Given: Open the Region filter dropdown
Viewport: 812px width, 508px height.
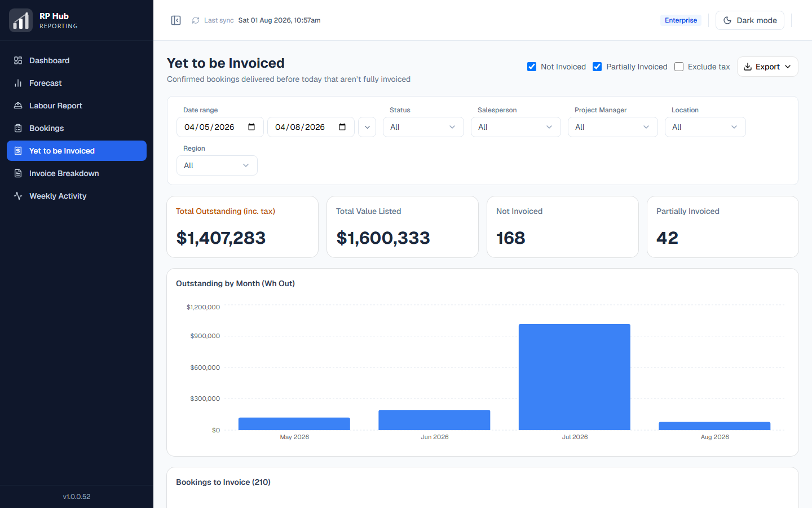Looking at the screenshot, I should pyautogui.click(x=217, y=165).
